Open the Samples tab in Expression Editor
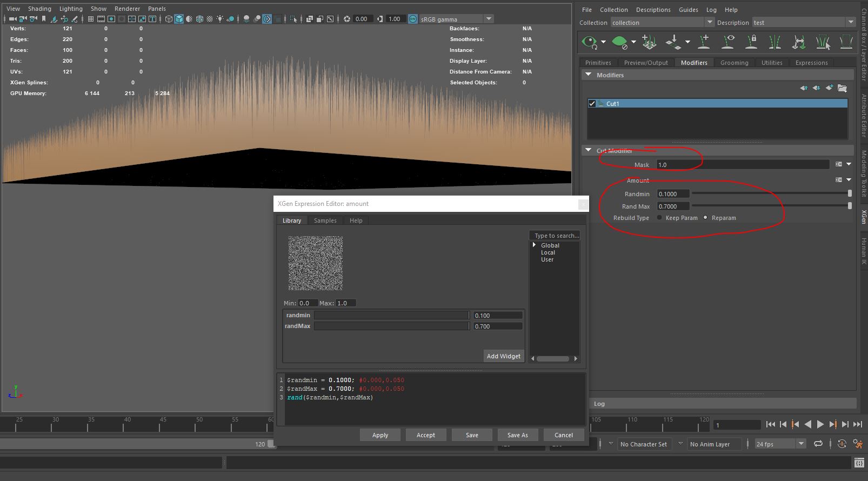The height and width of the screenshot is (481, 868). pyautogui.click(x=325, y=221)
